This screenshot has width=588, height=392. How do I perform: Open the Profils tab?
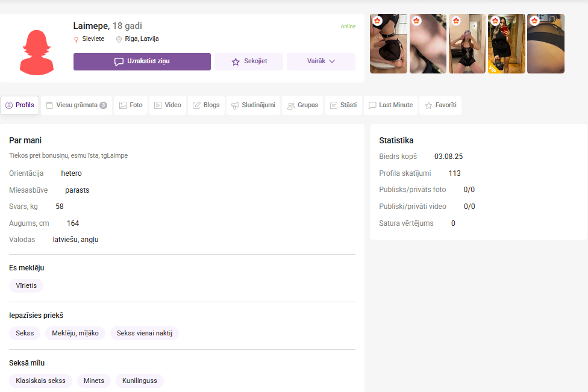pos(19,105)
